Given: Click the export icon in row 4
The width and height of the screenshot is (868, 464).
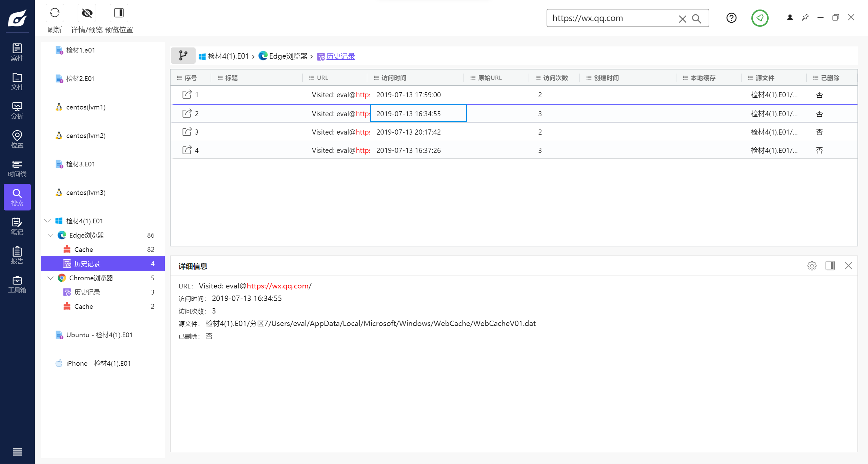Looking at the screenshot, I should coord(187,150).
